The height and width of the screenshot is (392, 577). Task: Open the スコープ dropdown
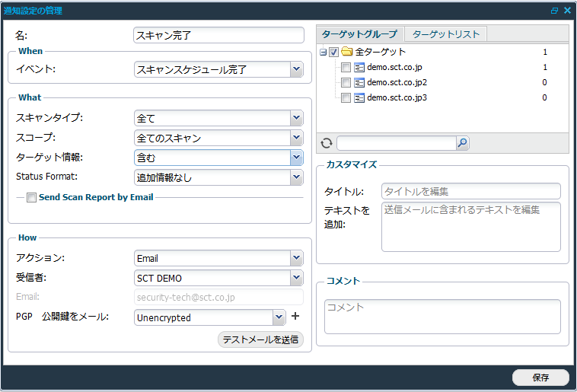pyautogui.click(x=296, y=138)
